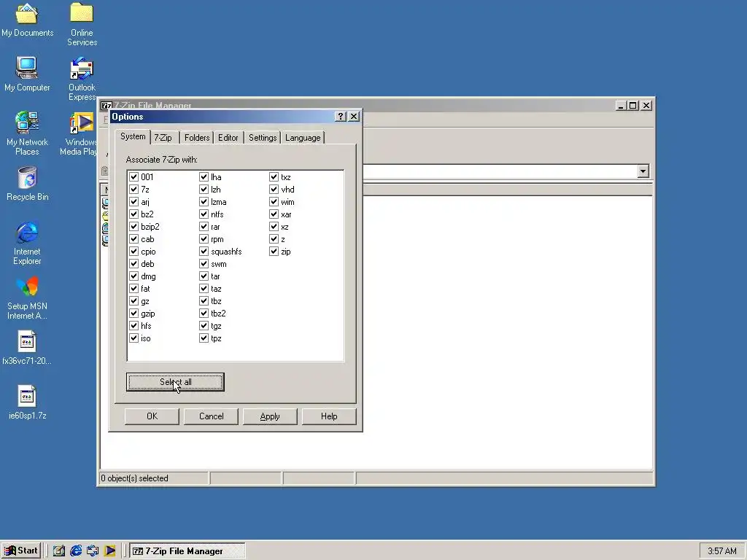Switch to the Settings tab

click(x=263, y=138)
